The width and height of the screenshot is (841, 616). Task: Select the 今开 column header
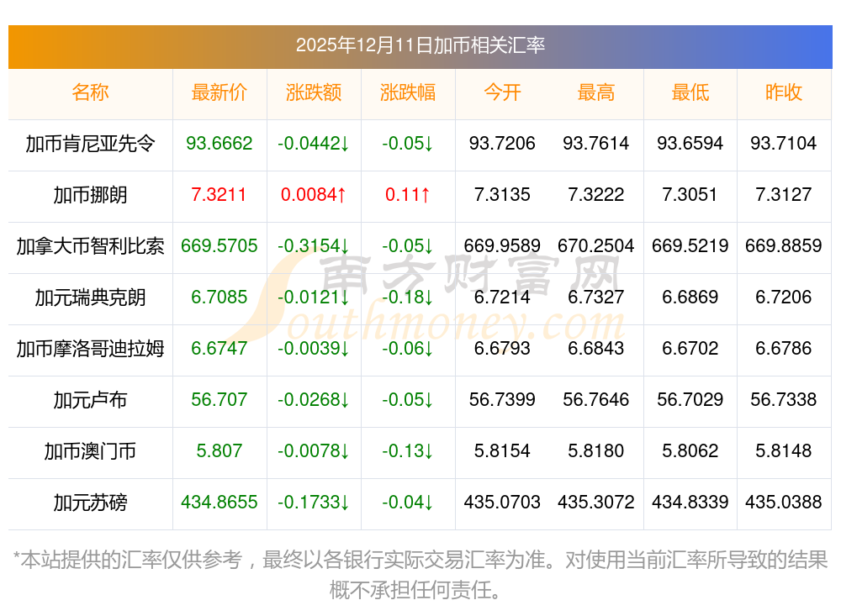[502, 92]
